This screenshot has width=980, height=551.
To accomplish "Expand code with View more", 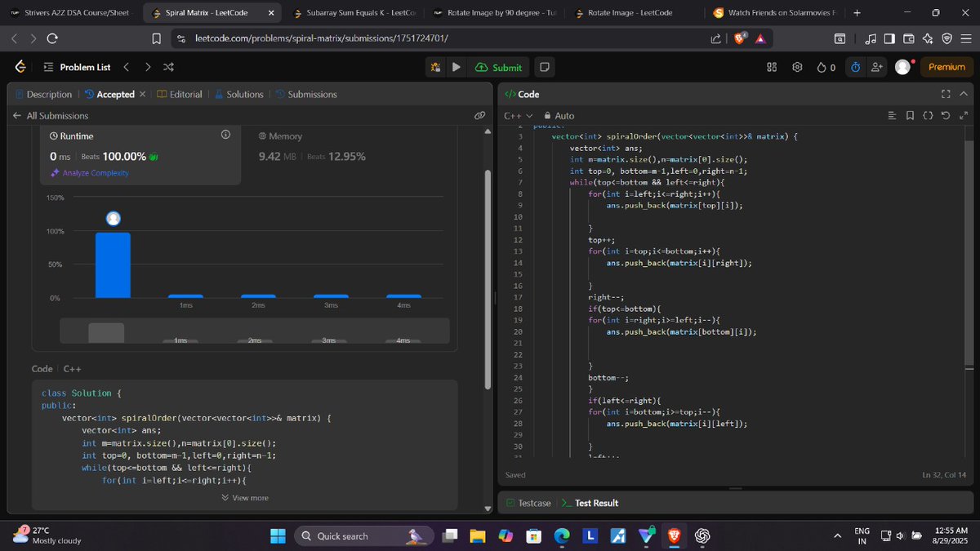I will coord(244,498).
